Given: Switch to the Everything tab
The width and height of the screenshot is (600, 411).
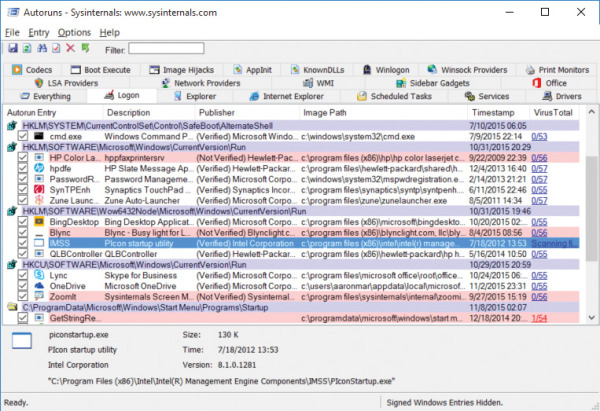Looking at the screenshot, I should pyautogui.click(x=46, y=96).
